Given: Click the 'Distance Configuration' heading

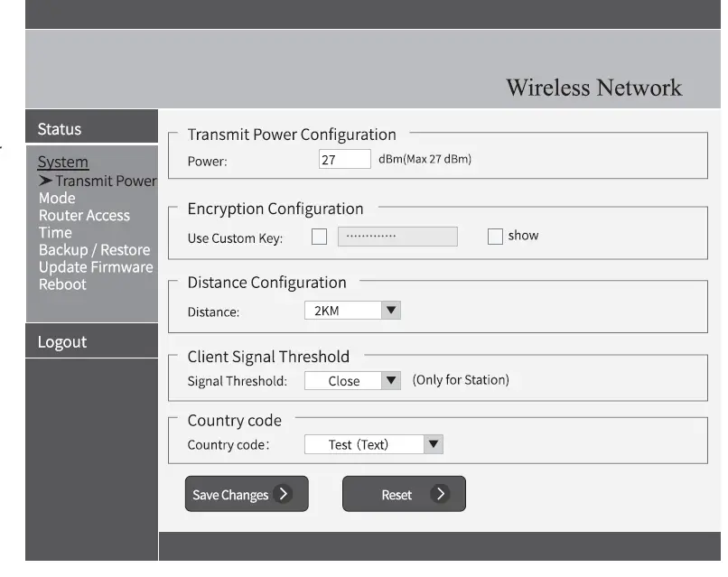Looking at the screenshot, I should click(267, 283).
